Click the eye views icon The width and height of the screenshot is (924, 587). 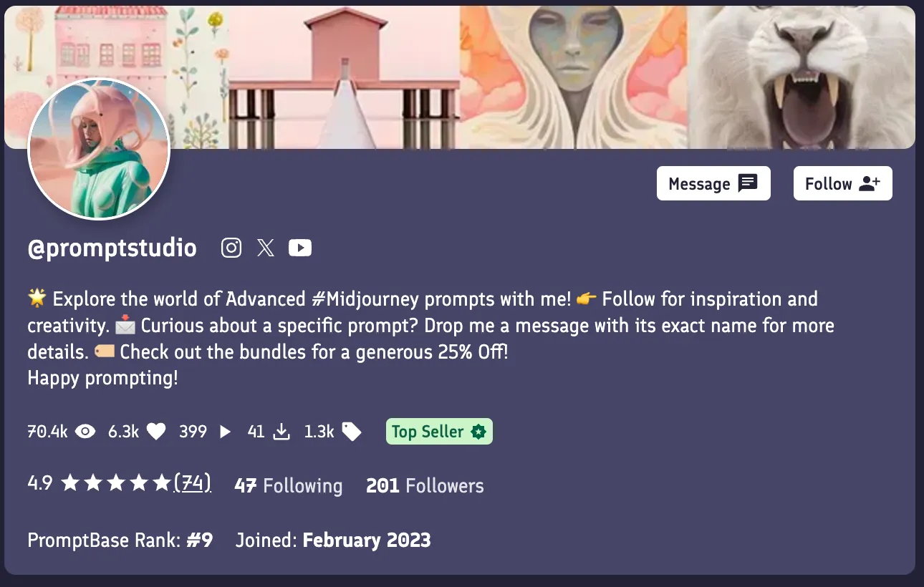pyautogui.click(x=85, y=432)
